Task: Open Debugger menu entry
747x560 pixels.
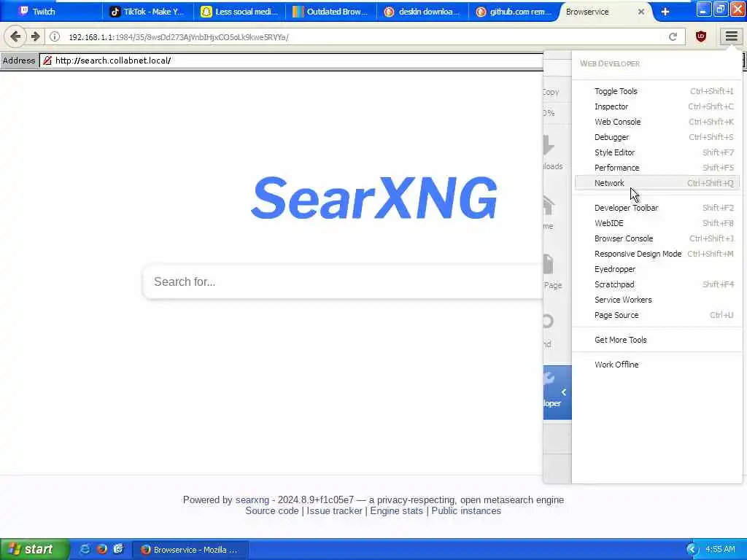Action: point(657,136)
